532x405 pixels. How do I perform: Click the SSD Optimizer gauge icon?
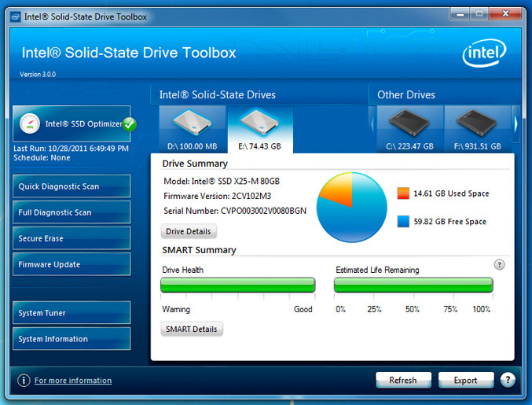[x=30, y=123]
